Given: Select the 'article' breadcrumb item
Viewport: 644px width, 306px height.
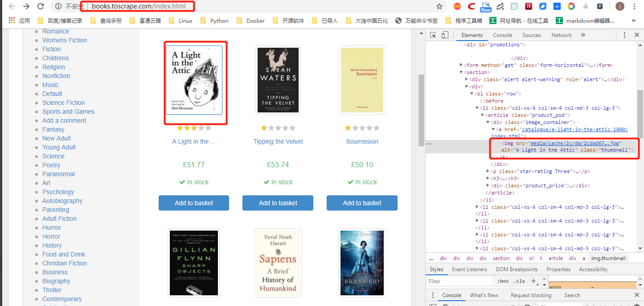Looking at the screenshot, I should [555, 258].
